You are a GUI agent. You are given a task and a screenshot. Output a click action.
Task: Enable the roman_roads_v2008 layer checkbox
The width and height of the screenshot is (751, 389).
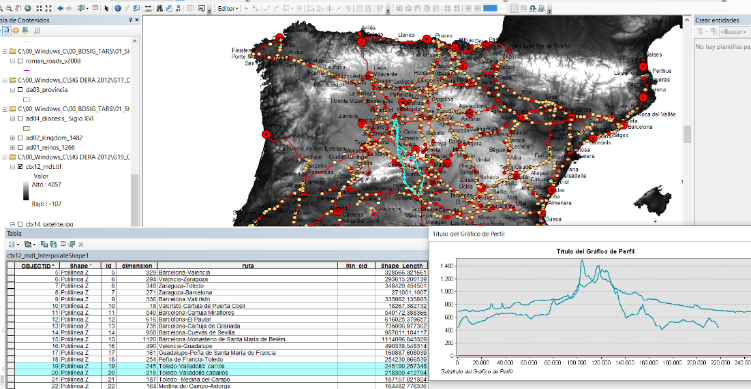point(20,61)
